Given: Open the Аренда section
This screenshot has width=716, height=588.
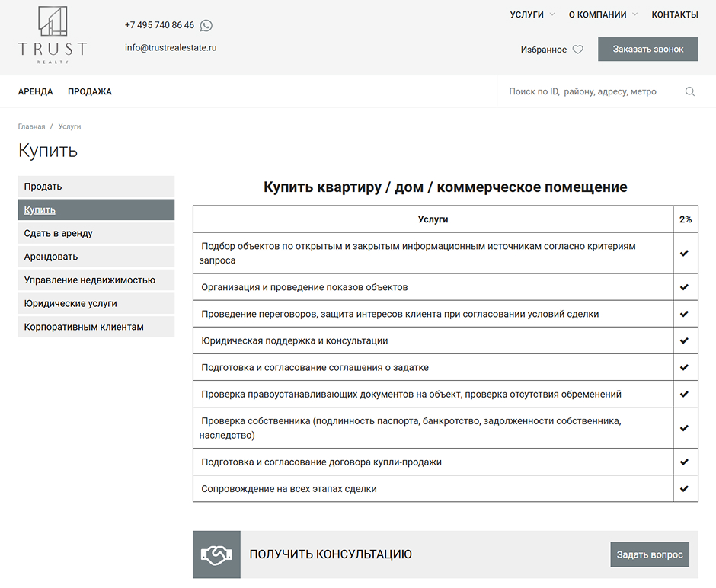Looking at the screenshot, I should point(36,91).
